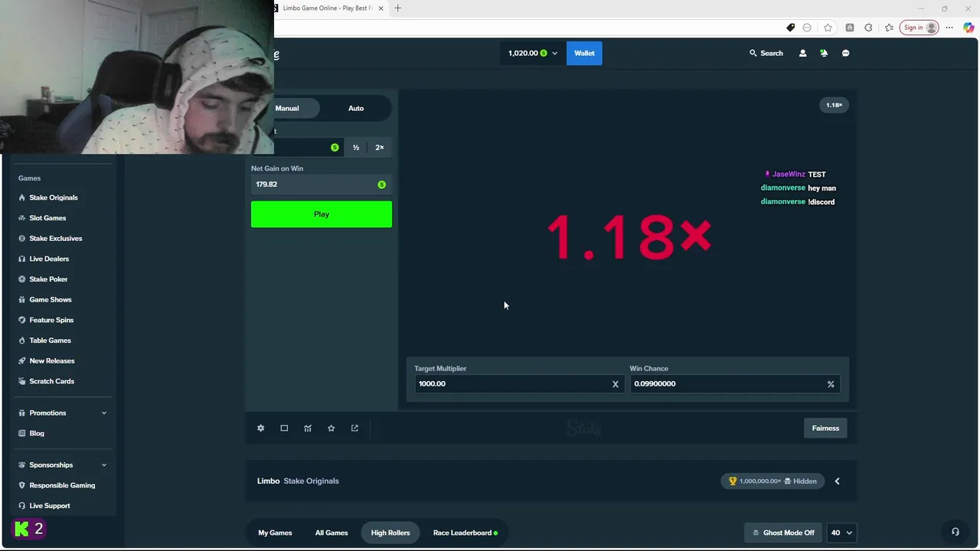Open Search in Stake header
Viewport: 980px width, 551px height.
pos(766,53)
